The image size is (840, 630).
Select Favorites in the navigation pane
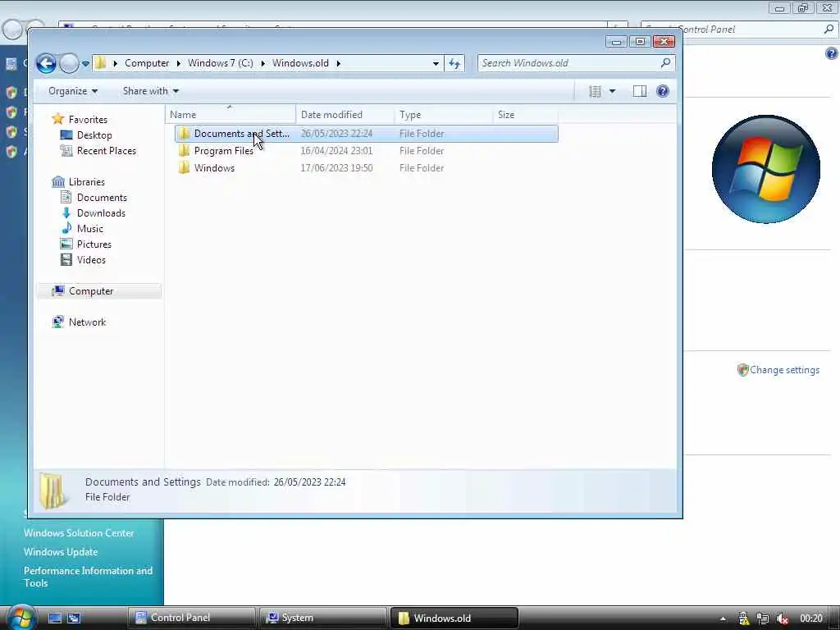88,120
